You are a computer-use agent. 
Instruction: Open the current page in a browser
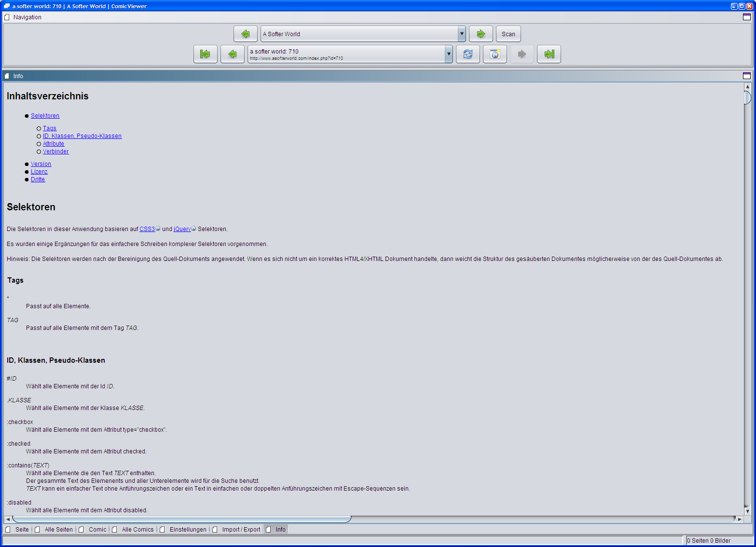(495, 54)
